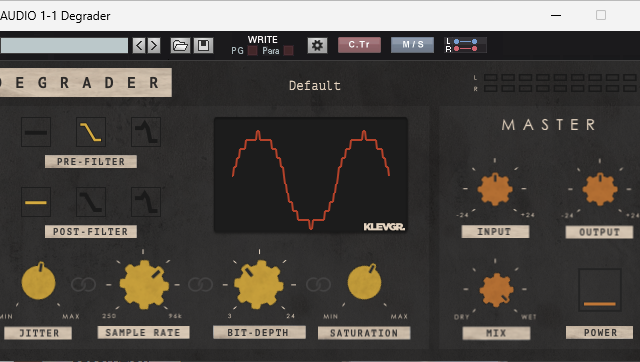
Task: Click the POST-FILTER label
Action: click(91, 231)
